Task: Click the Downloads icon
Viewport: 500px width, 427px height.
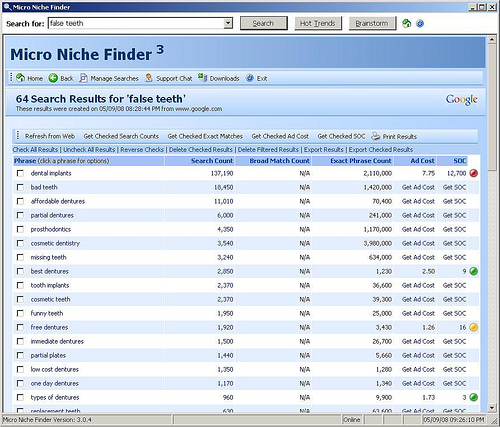Action: (x=202, y=78)
